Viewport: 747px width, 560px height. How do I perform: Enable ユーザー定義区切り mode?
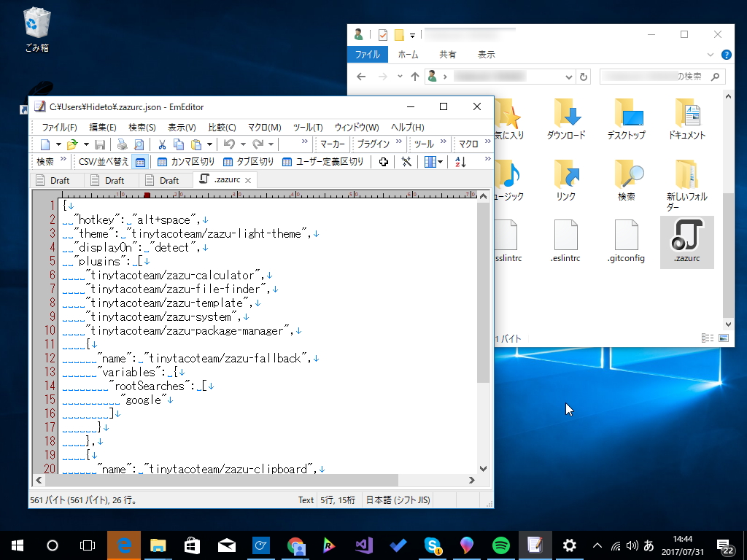(x=322, y=162)
